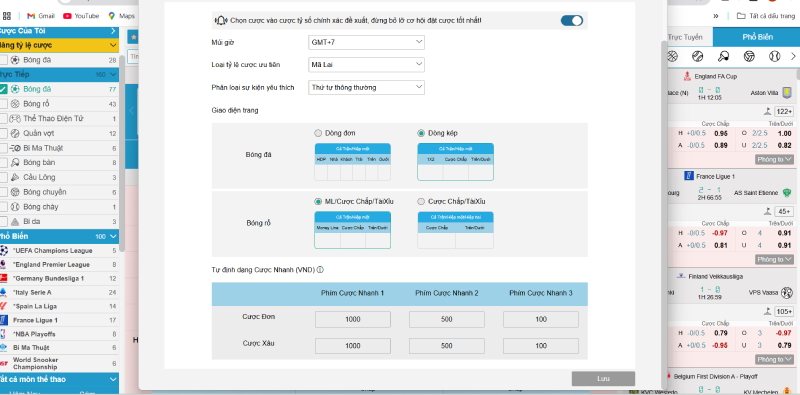This screenshot has height=395, width=800.
Task: Click the VPS Vaasa team crest
Action: [787, 293]
